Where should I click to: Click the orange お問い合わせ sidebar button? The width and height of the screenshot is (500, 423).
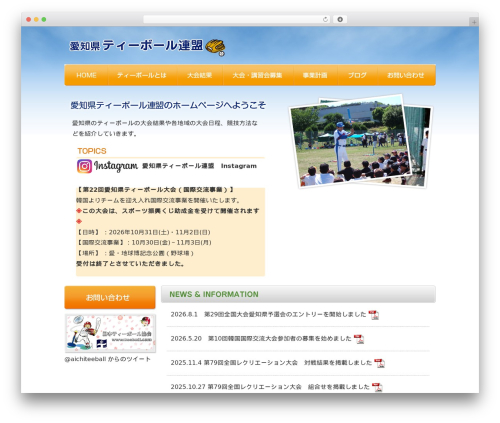coord(110,297)
